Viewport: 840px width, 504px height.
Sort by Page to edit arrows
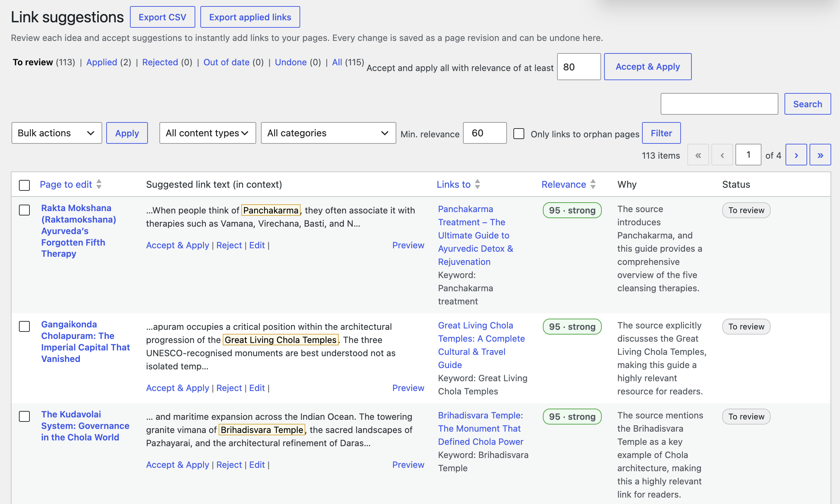pyautogui.click(x=99, y=184)
